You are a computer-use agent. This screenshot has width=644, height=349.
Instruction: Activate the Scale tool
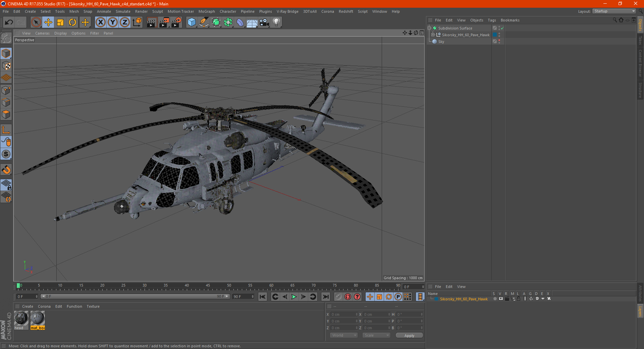click(60, 22)
